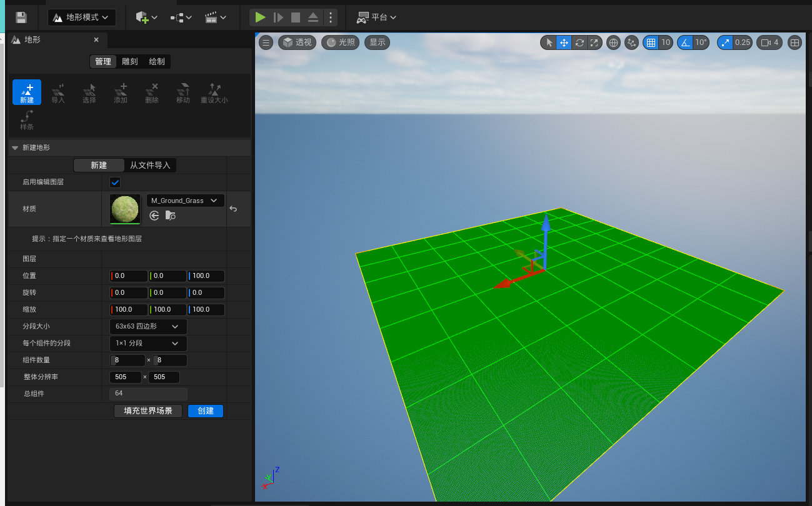The width and height of the screenshot is (812, 506).
Task: Switch to the 雕刻 tab
Action: tap(130, 61)
